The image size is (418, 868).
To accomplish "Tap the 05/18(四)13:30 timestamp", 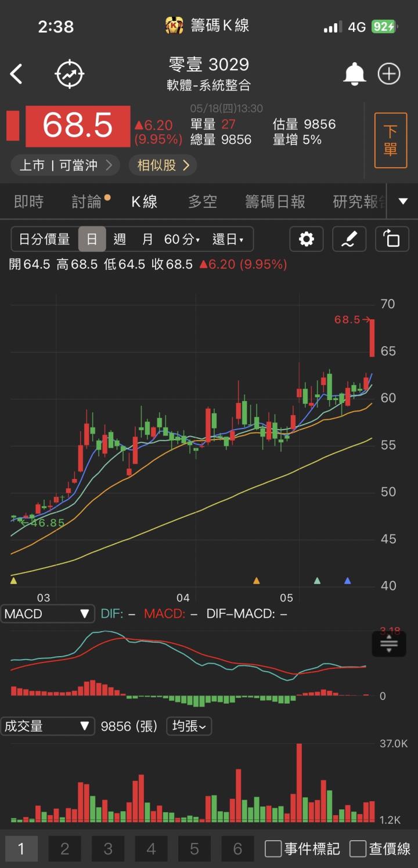I will click(x=226, y=109).
